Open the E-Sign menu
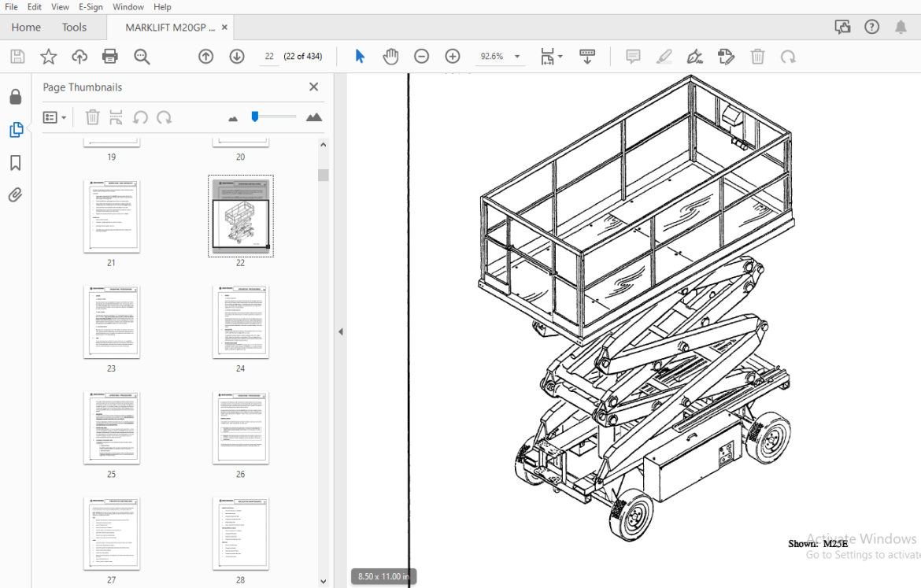This screenshot has width=921, height=588. [91, 7]
